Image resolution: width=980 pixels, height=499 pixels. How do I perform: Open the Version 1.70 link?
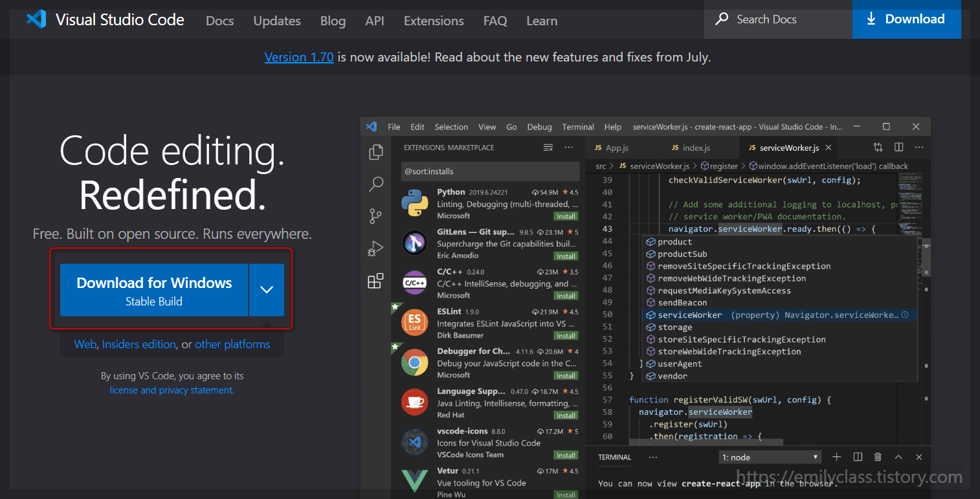click(299, 57)
